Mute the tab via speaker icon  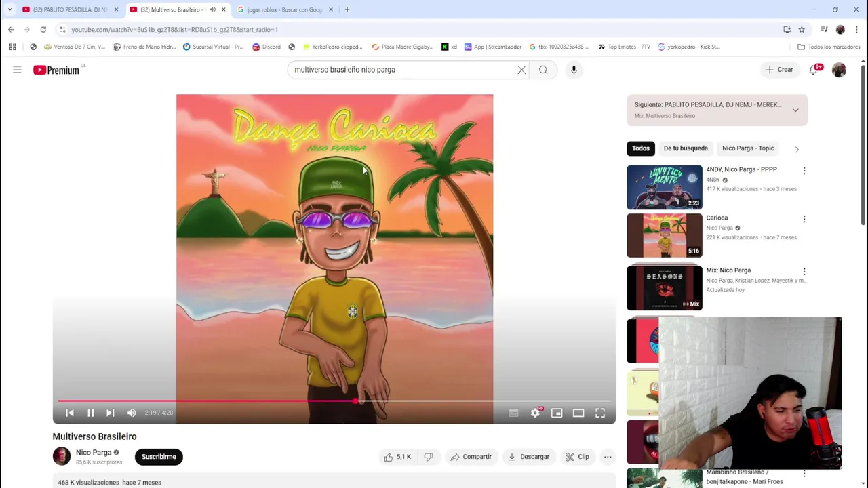pyautogui.click(x=212, y=9)
